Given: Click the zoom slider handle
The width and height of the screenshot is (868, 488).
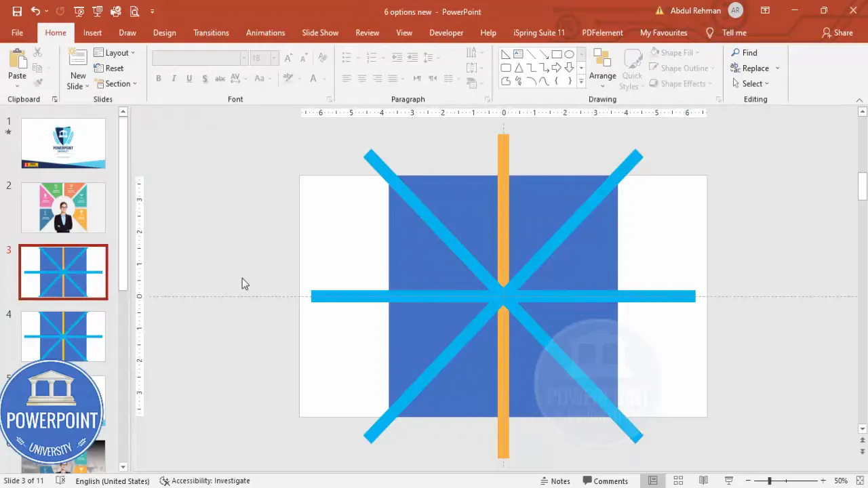Looking at the screenshot, I should point(769,481).
